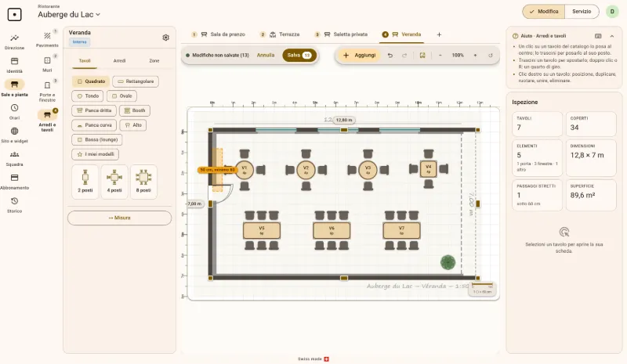627x364 pixels.
Task: Click the 50 cm minimo 60 warning label
Action: (217, 170)
